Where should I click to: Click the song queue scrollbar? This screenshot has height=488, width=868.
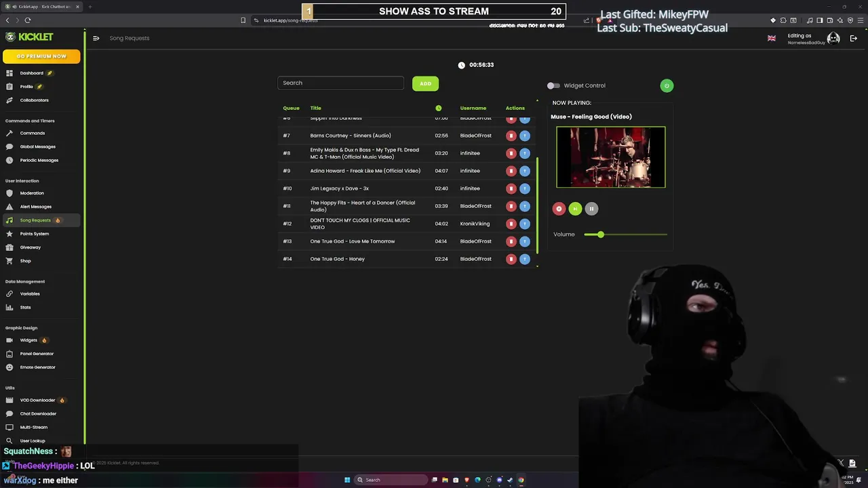[538, 205]
